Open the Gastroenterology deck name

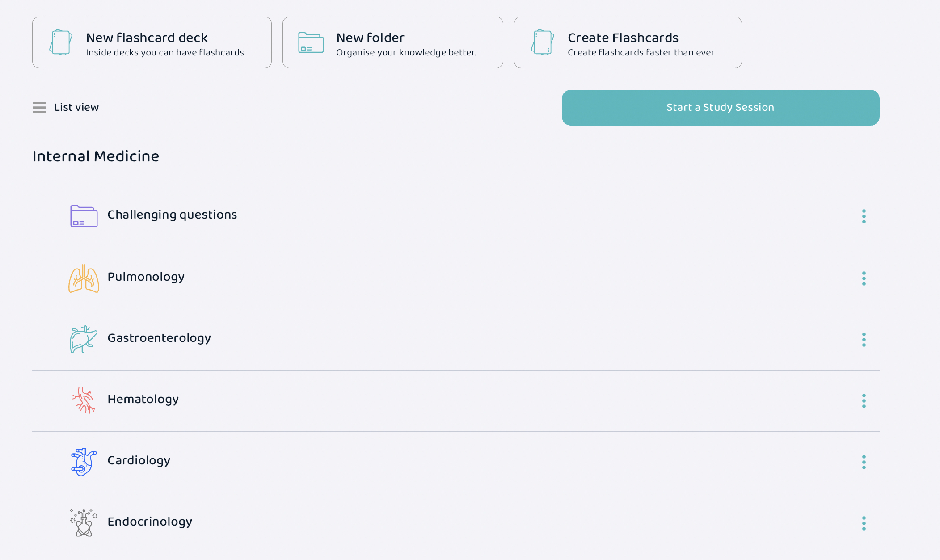(159, 338)
